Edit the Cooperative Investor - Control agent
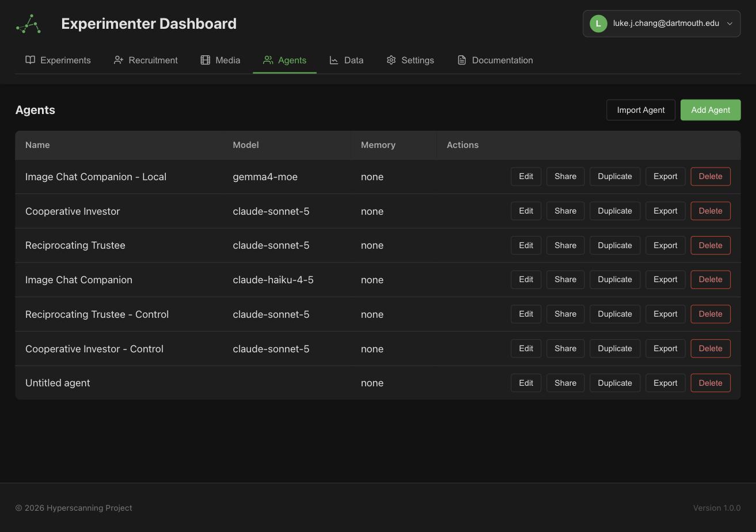 click(x=526, y=348)
